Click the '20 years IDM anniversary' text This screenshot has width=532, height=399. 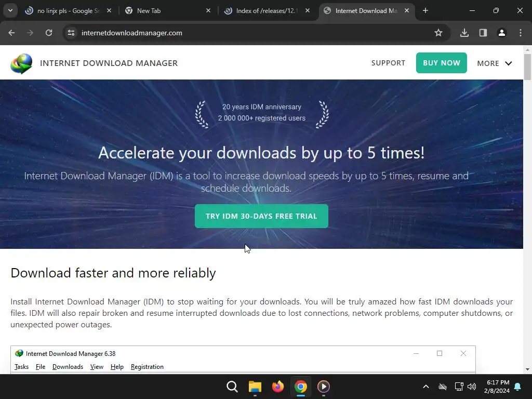tap(262, 107)
